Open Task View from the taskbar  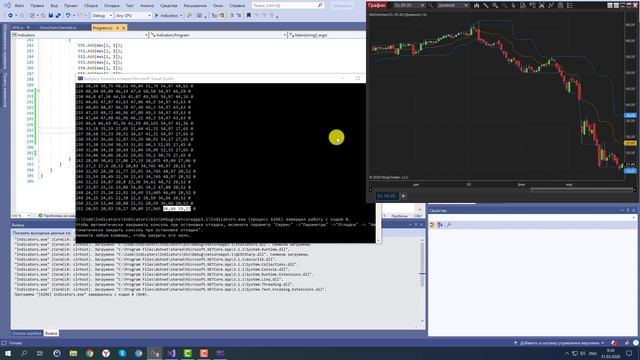pos(40,353)
